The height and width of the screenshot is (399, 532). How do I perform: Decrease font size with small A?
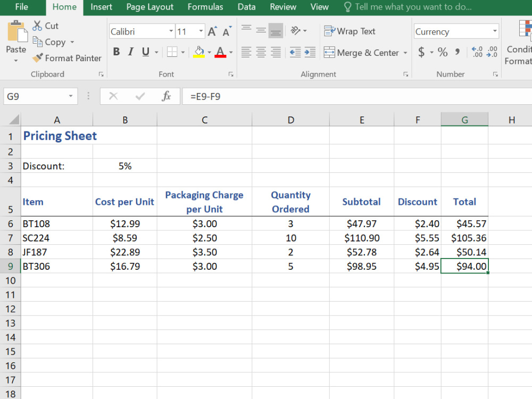coord(227,31)
